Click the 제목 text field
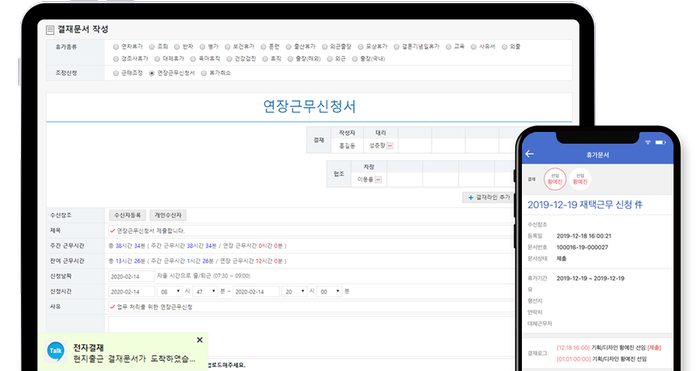The image size is (700, 371). (x=311, y=231)
